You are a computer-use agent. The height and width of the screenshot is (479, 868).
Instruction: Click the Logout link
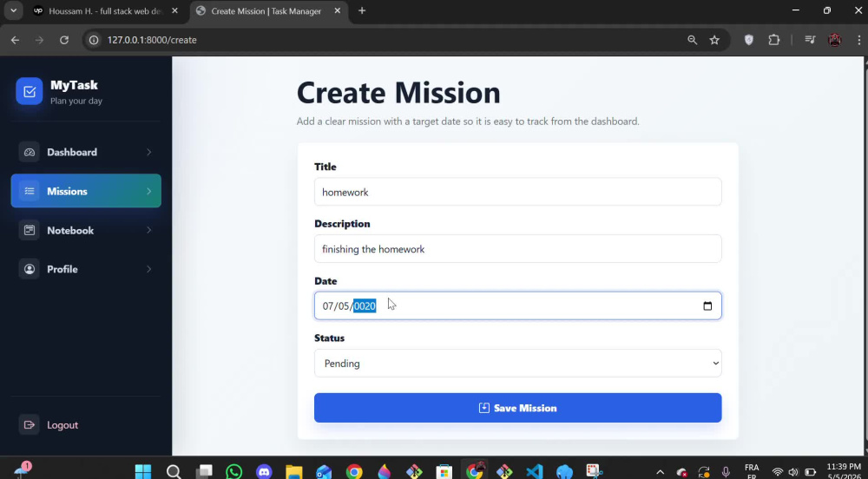point(62,425)
